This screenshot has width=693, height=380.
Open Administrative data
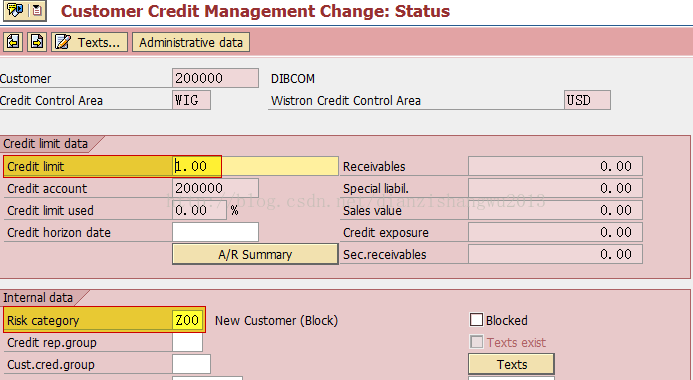(191, 42)
